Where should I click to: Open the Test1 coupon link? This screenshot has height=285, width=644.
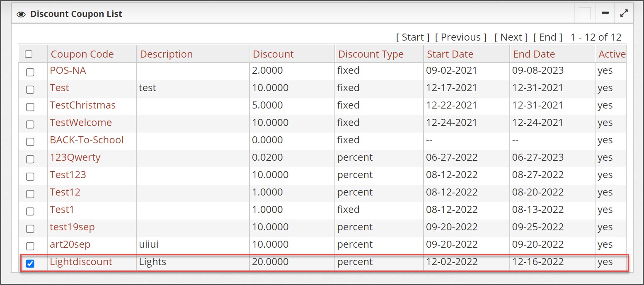62,210
